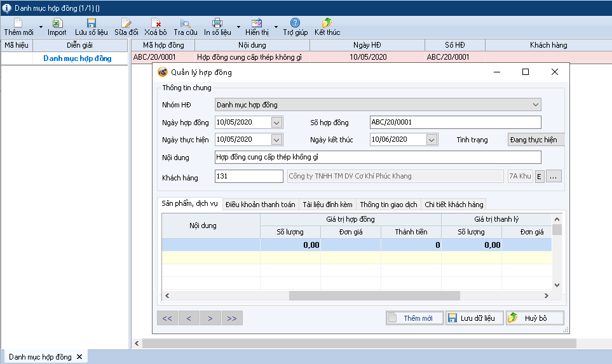The image size is (612, 364).
Task: Close the bottom Danh mục hợp đồng tab
Action: (x=79, y=357)
